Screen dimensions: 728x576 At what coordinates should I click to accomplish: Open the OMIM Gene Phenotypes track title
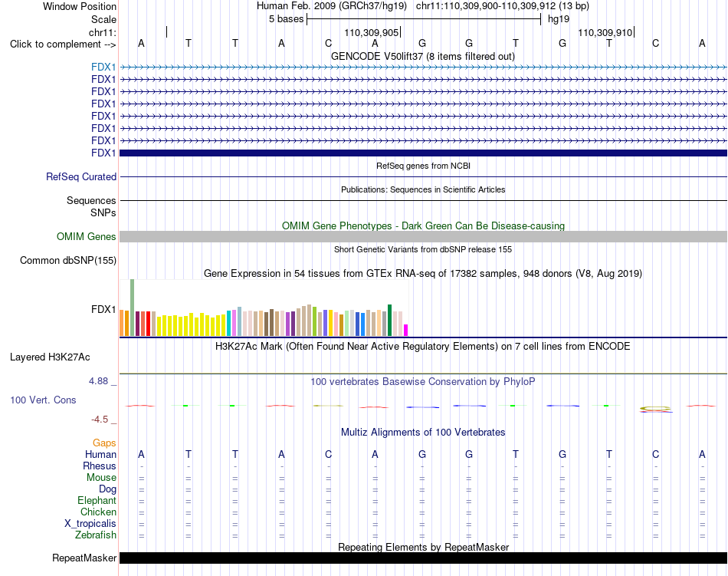423,225
